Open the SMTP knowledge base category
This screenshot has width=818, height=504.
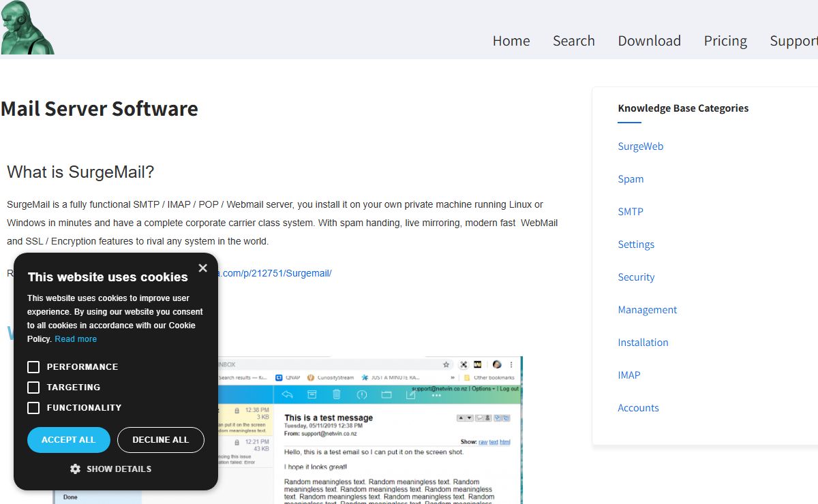pos(631,212)
